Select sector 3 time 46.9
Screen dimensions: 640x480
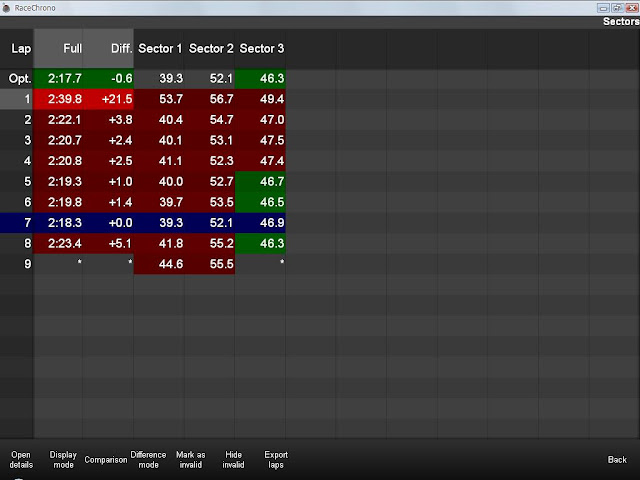click(260, 222)
